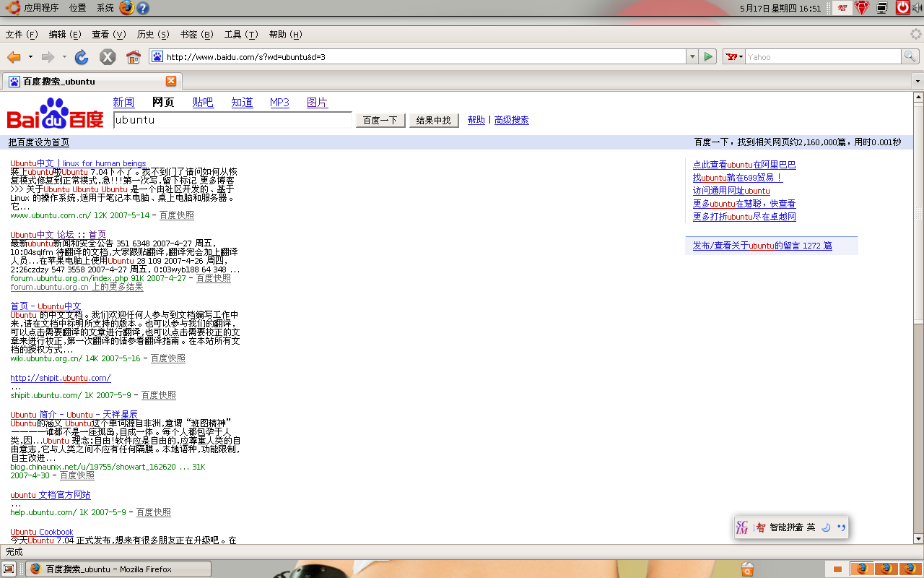Screen dimensions: 924x578
Task: Switch to Baidu 知道 tab
Action: tap(242, 103)
